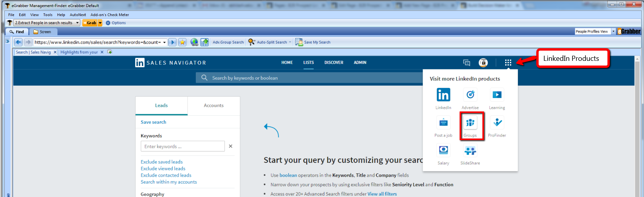Open the File menu
The image size is (644, 197).
11,15
